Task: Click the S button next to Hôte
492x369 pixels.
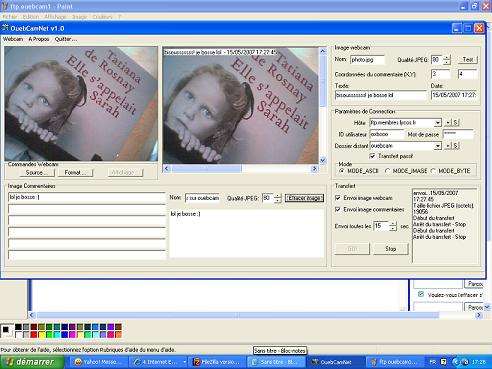Action: 456,123
